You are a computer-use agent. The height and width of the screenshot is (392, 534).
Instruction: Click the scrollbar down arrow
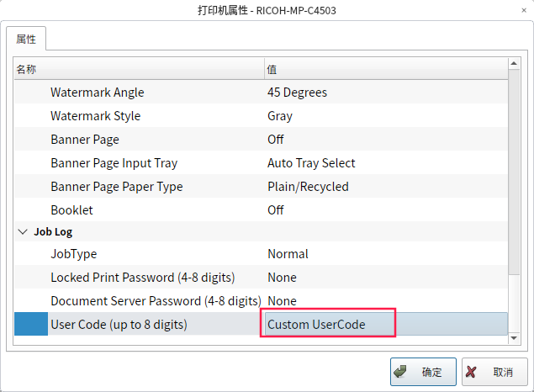point(514,337)
